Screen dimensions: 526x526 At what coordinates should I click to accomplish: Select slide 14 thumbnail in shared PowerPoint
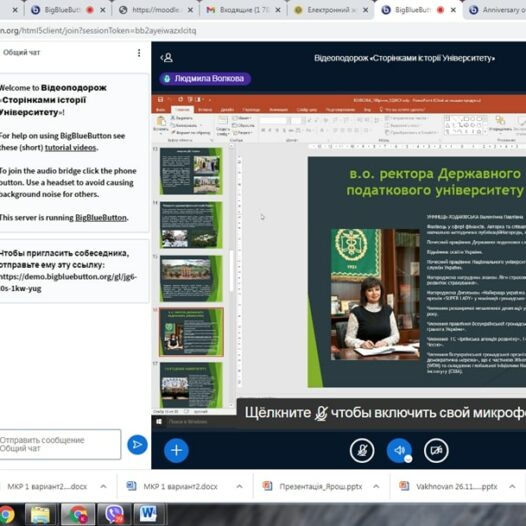(x=191, y=225)
